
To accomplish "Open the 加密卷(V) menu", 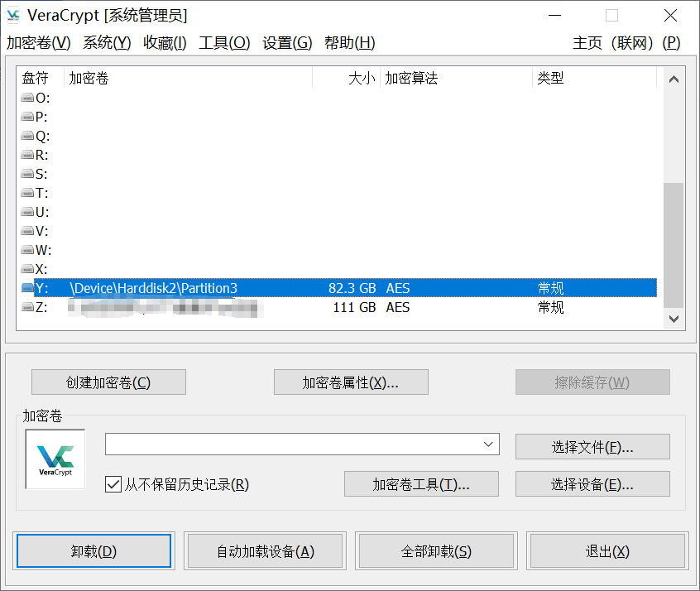I will click(x=38, y=43).
